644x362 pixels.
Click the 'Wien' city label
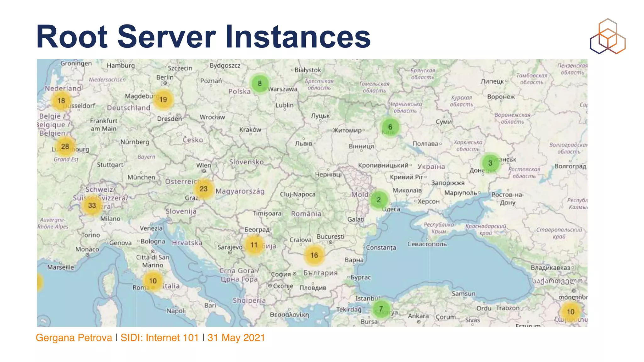[x=204, y=165]
